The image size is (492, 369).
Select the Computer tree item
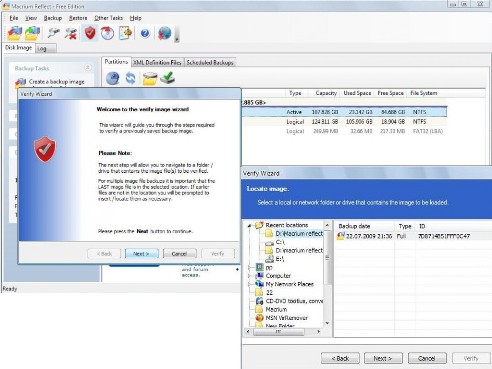[x=278, y=276]
